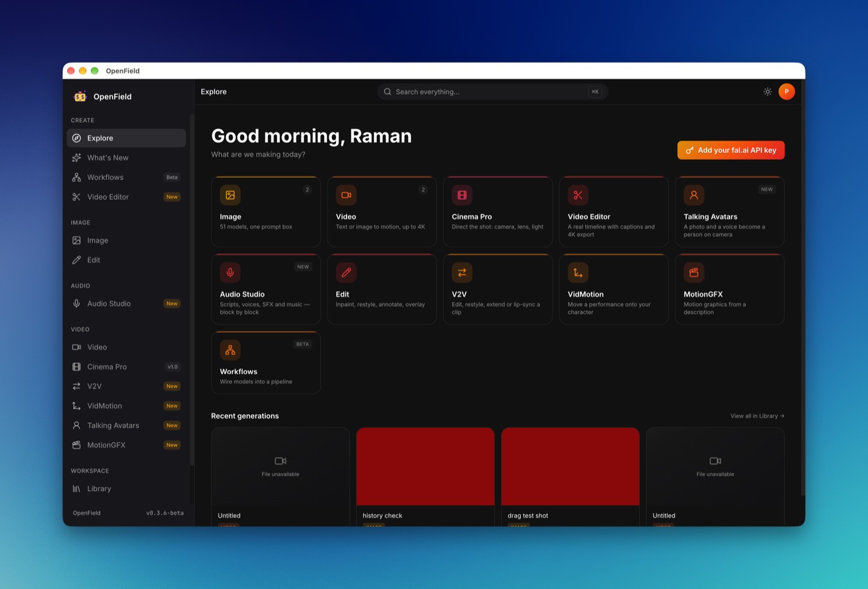The image size is (868, 589).
Task: Select Explore in the sidebar
Action: click(126, 138)
